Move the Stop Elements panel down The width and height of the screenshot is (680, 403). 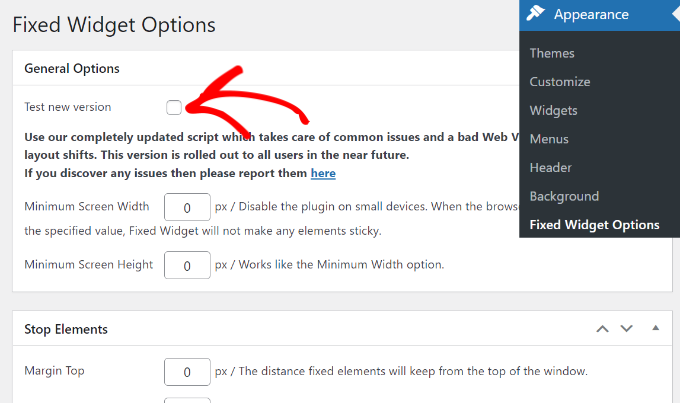(626, 328)
